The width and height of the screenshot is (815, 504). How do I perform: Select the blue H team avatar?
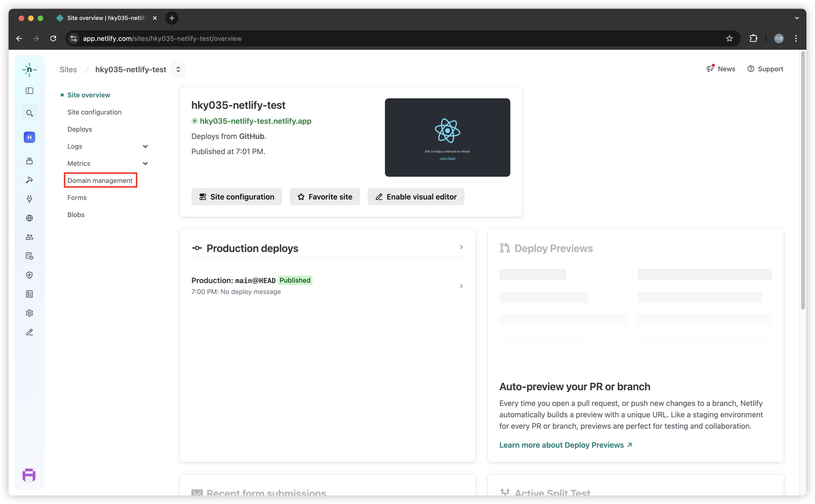click(x=29, y=137)
